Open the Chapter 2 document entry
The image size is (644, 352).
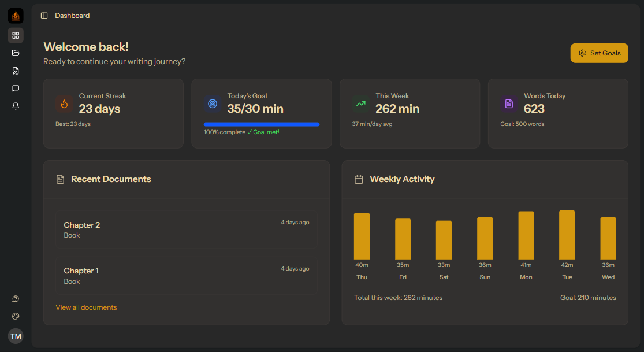coord(185,228)
